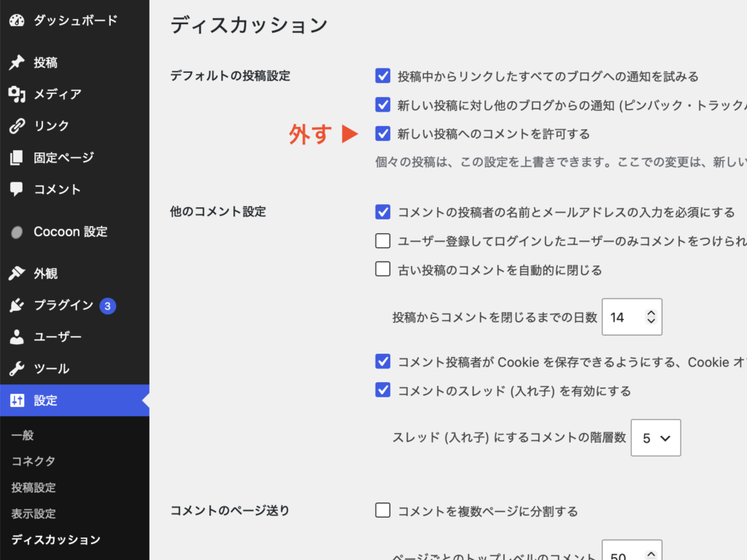The image size is (747, 560).
Task: Click the up arrow on the 14 days stepper
Action: click(651, 313)
